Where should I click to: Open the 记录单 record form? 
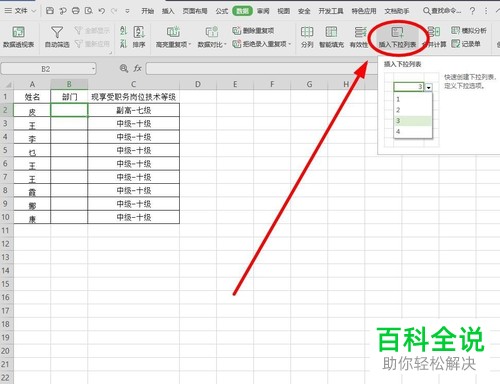coord(466,44)
